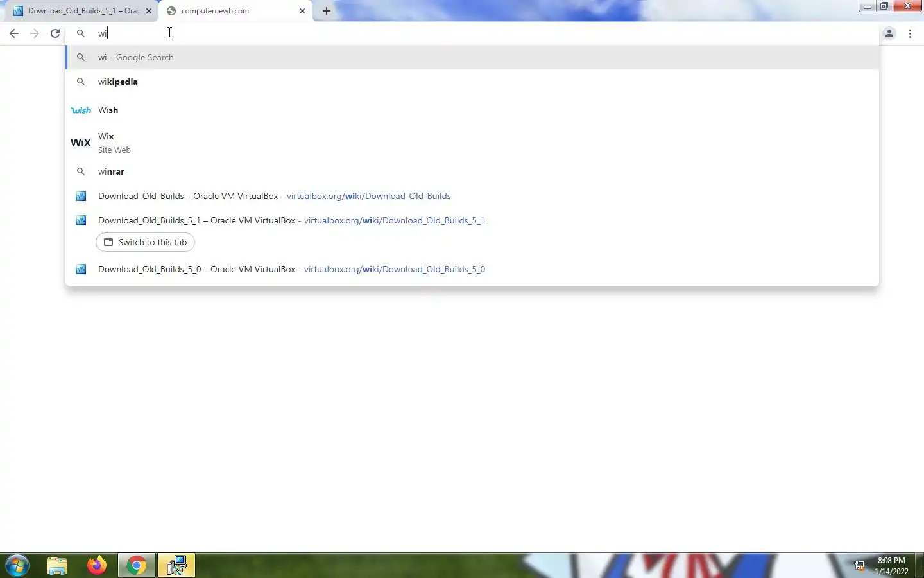Select the Wix Site Web suggestion
The width and height of the screenshot is (924, 578).
point(472,143)
